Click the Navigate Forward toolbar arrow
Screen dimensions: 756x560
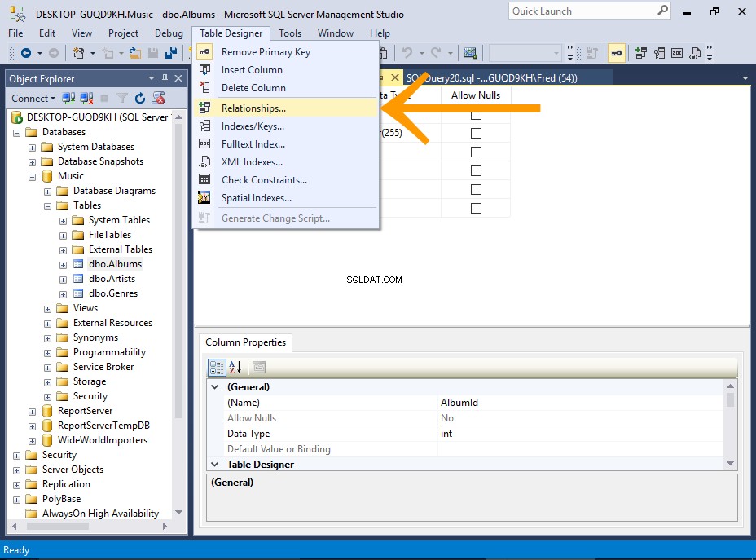(x=54, y=53)
